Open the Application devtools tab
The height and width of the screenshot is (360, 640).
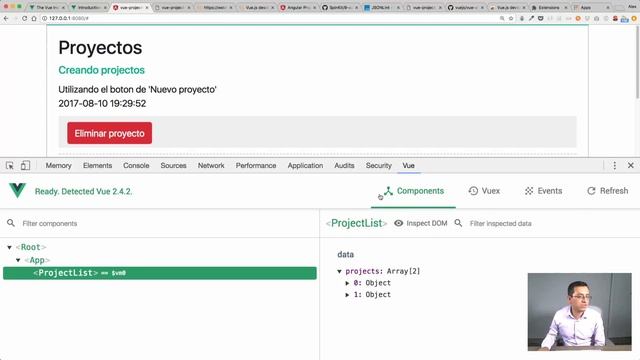point(305,165)
